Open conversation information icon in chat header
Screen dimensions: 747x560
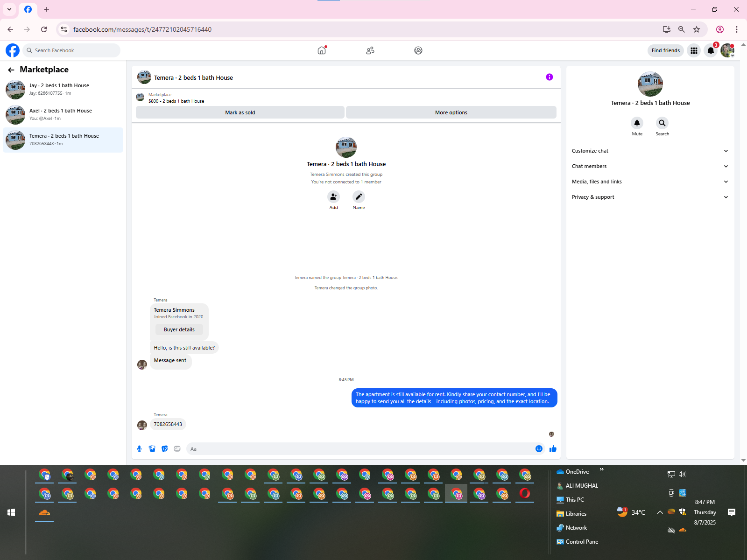point(550,77)
